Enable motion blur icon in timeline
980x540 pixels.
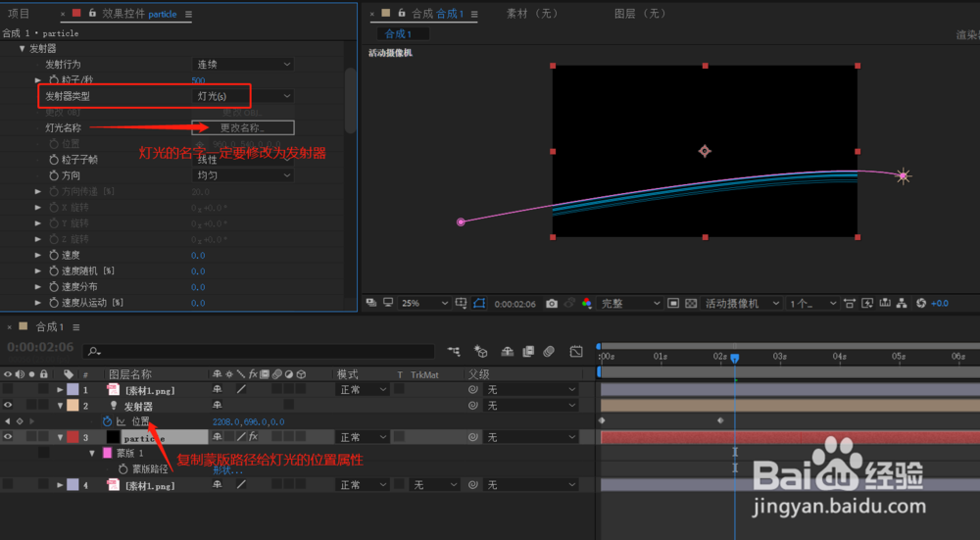coord(549,351)
